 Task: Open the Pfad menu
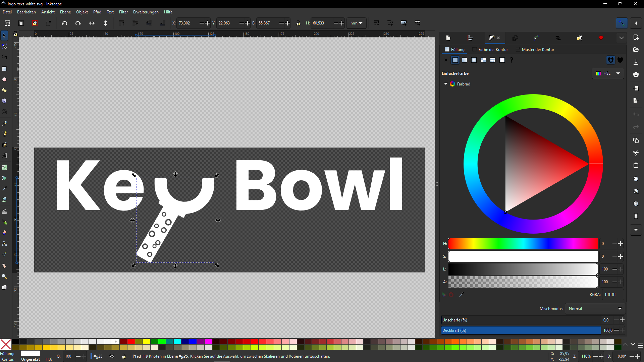tap(97, 12)
